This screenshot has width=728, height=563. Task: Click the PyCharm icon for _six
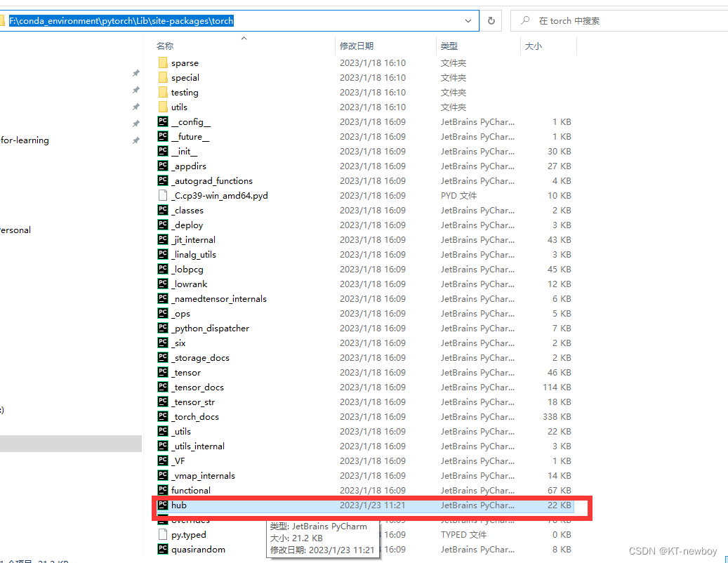tap(163, 343)
